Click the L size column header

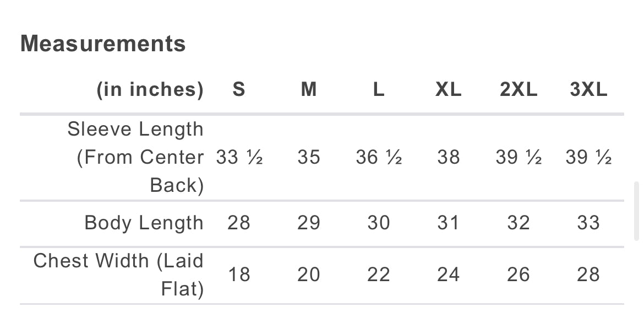pos(379,89)
